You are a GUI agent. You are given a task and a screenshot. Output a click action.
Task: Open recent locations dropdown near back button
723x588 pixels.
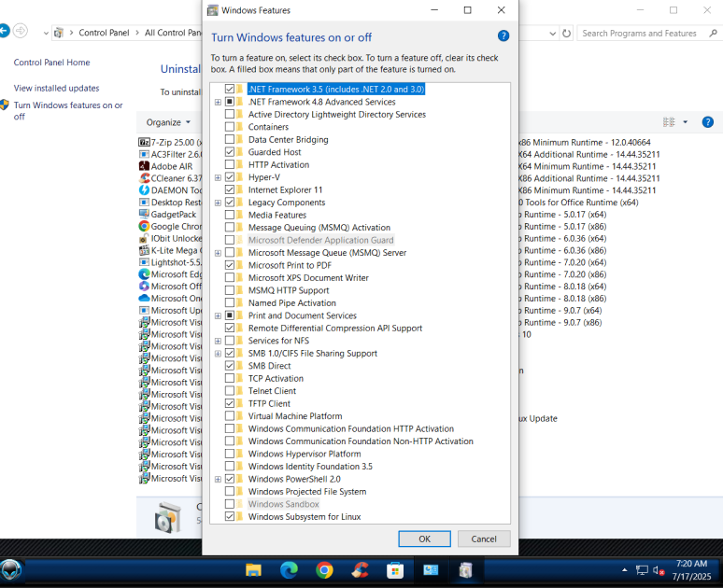46,34
